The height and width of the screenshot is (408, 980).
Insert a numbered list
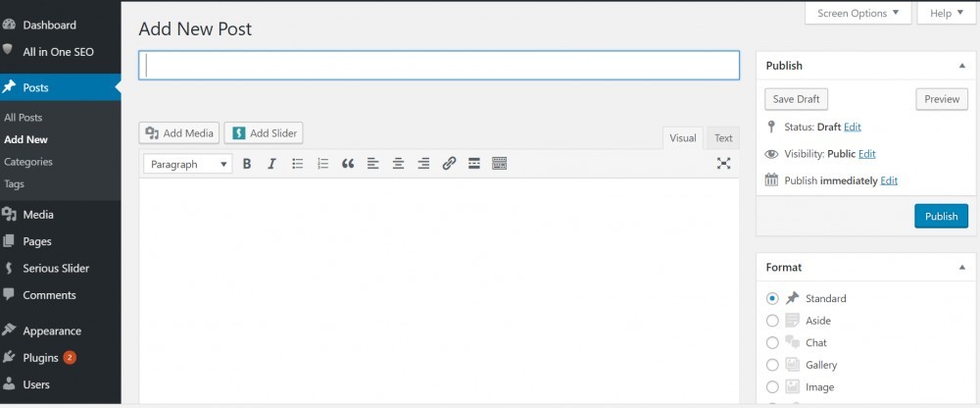[x=322, y=164]
